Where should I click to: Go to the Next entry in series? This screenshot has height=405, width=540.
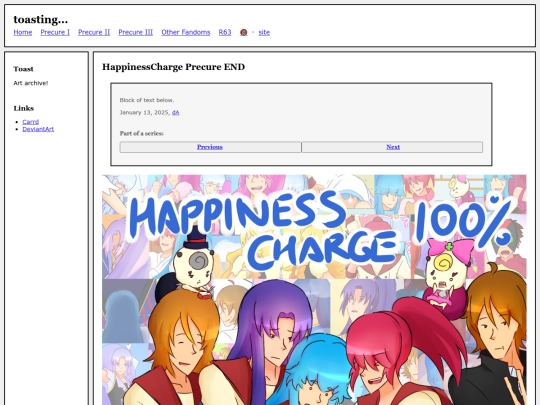tap(393, 147)
